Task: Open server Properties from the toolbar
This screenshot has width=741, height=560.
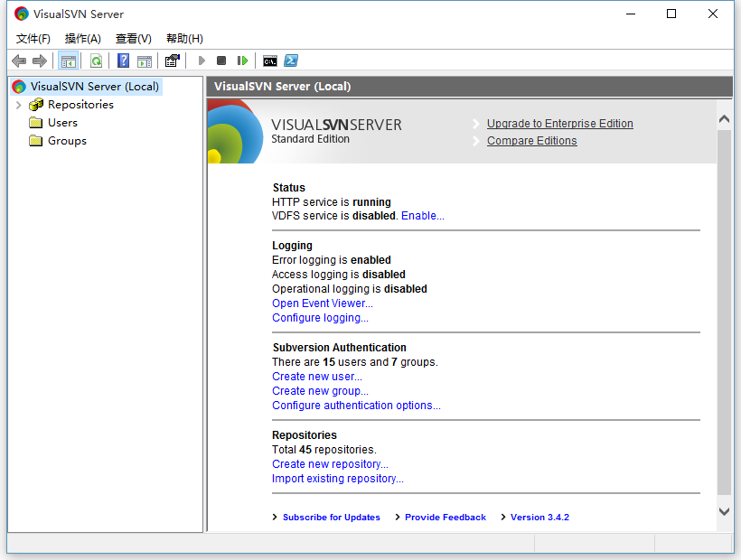Action: pos(173,61)
